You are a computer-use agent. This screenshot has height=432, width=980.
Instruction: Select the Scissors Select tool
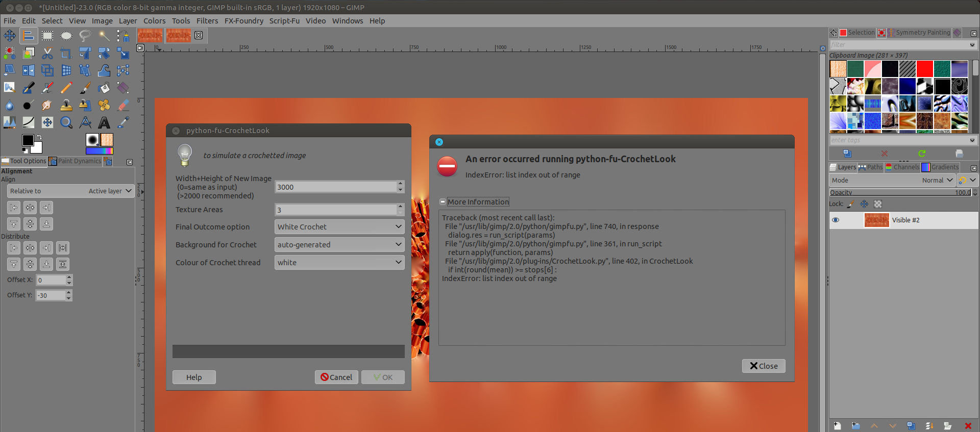coord(47,53)
